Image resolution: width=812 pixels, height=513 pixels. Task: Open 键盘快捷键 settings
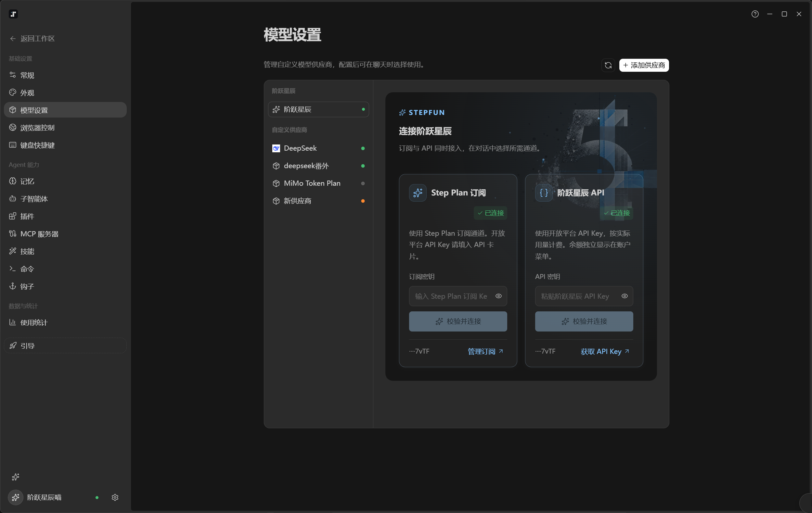[x=65, y=145]
